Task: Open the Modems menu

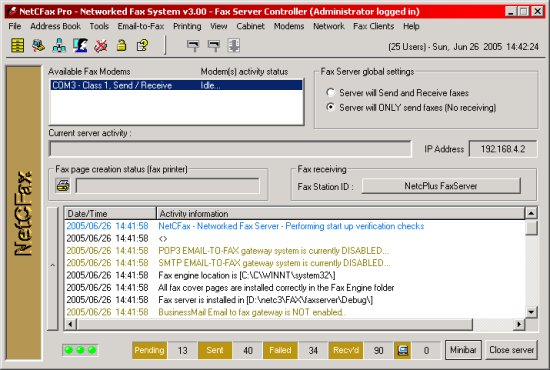Action: click(289, 26)
